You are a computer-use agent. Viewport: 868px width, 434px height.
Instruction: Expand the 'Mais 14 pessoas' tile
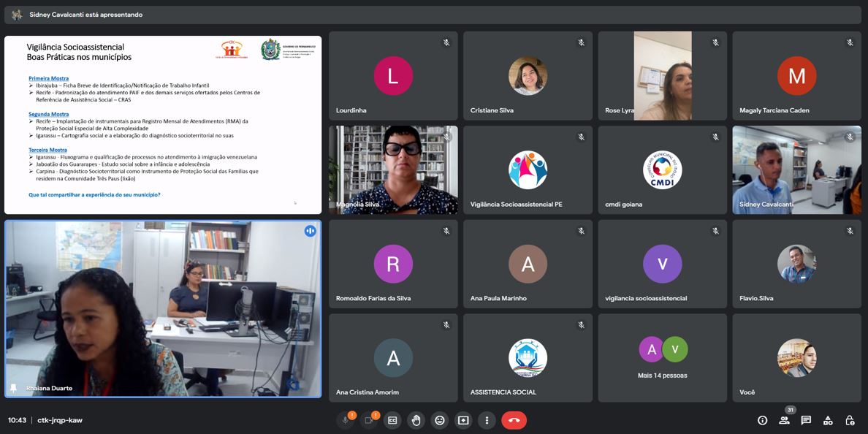click(x=662, y=358)
